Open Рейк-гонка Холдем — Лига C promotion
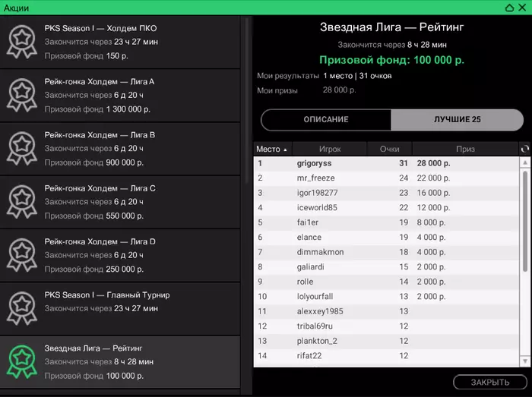This screenshot has height=397, width=532. tap(120, 202)
